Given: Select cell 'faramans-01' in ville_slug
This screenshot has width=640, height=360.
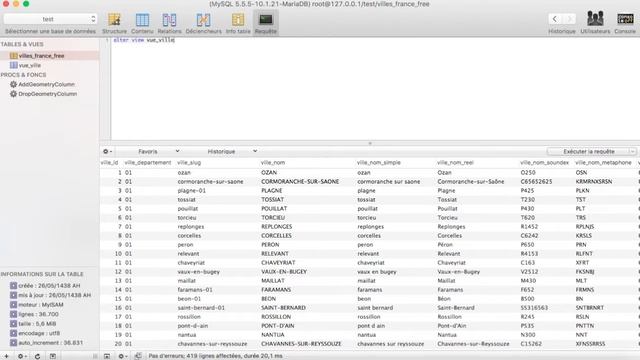Looking at the screenshot, I should [195, 290].
